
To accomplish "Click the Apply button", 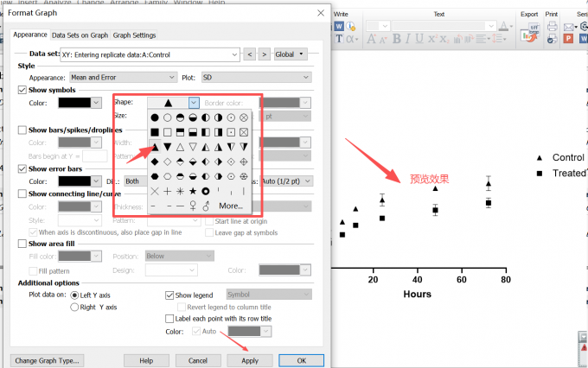I will pyautogui.click(x=250, y=360).
